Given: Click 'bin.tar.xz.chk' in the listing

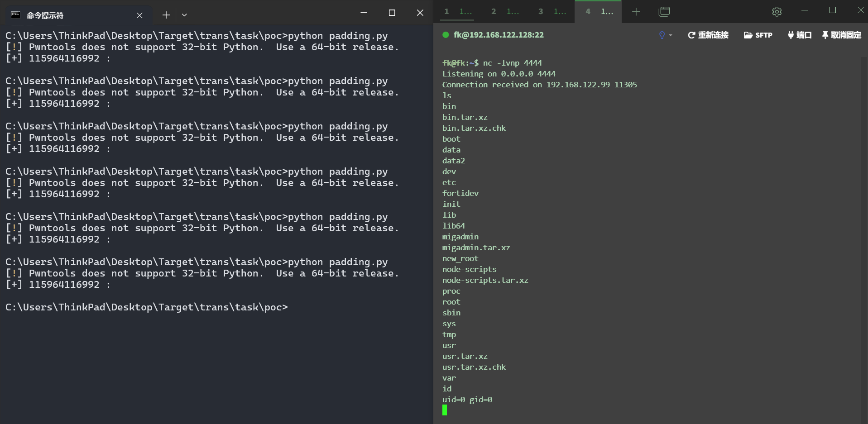Looking at the screenshot, I should tap(474, 128).
